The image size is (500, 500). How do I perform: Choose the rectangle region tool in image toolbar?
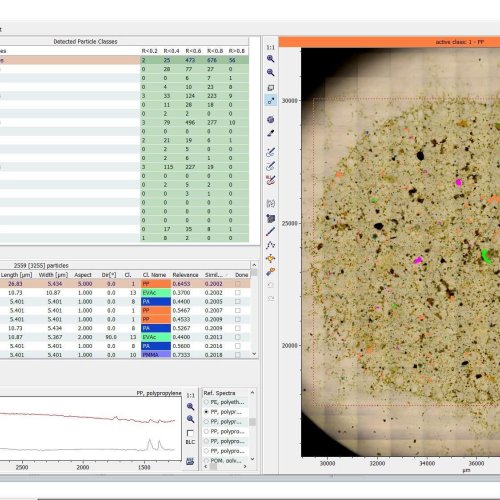271,88
